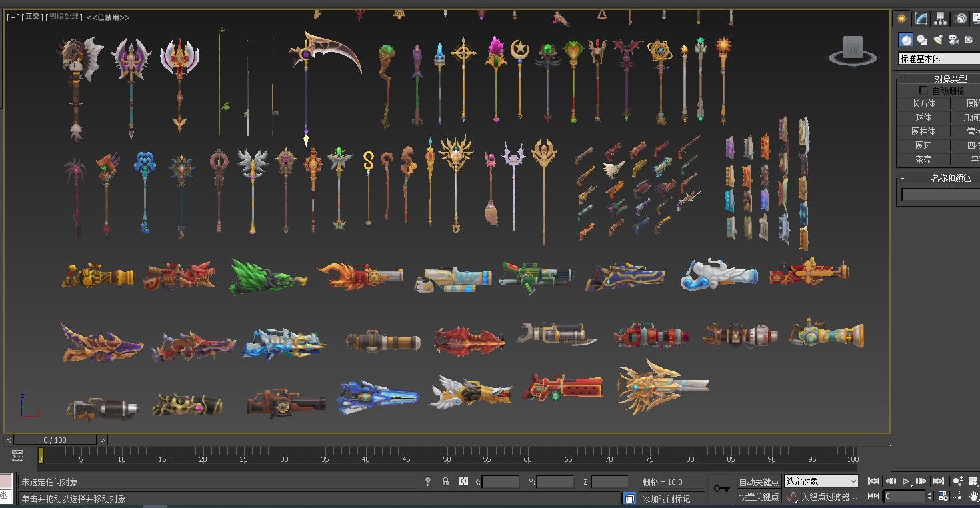This screenshot has height=508, width=980.
Task: Open the 选定对象 selection dropdown
Action: [x=821, y=481]
